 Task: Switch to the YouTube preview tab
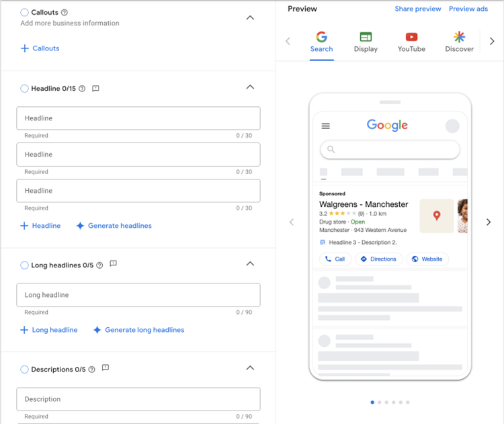pos(411,42)
